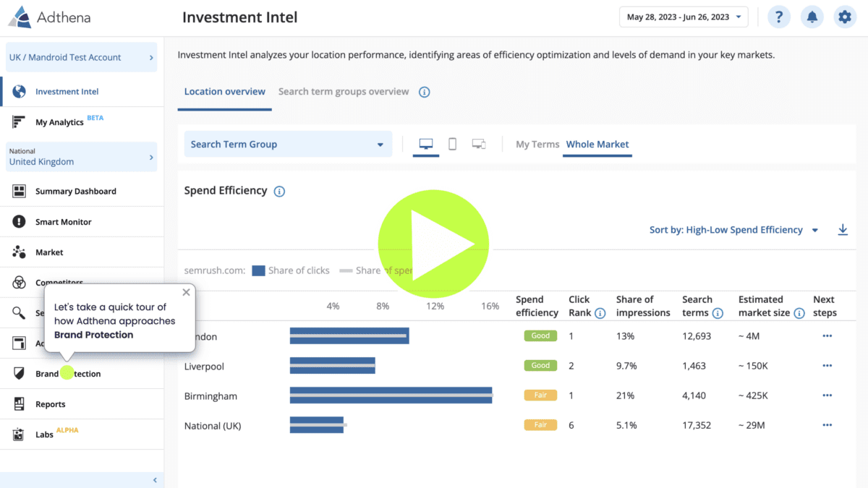Select the desktop device icon

click(x=426, y=144)
